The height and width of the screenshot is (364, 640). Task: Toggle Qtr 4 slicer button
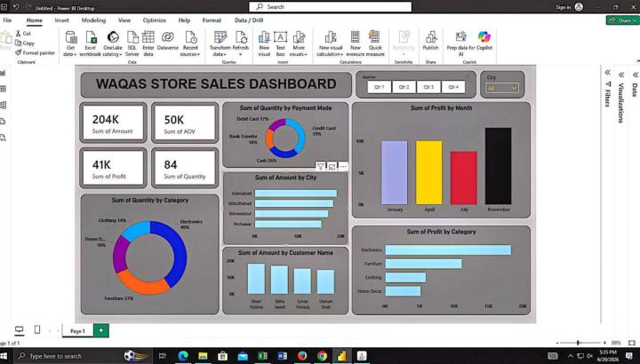click(x=453, y=87)
